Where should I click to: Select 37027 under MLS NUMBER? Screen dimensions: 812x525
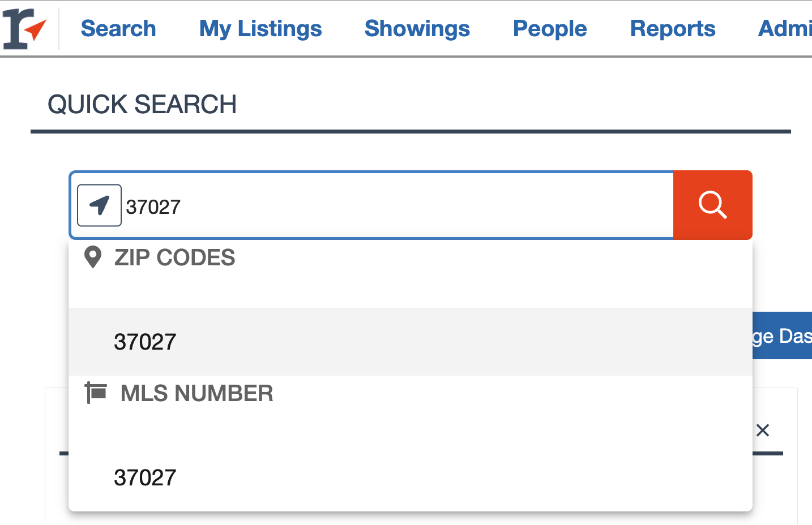click(145, 477)
